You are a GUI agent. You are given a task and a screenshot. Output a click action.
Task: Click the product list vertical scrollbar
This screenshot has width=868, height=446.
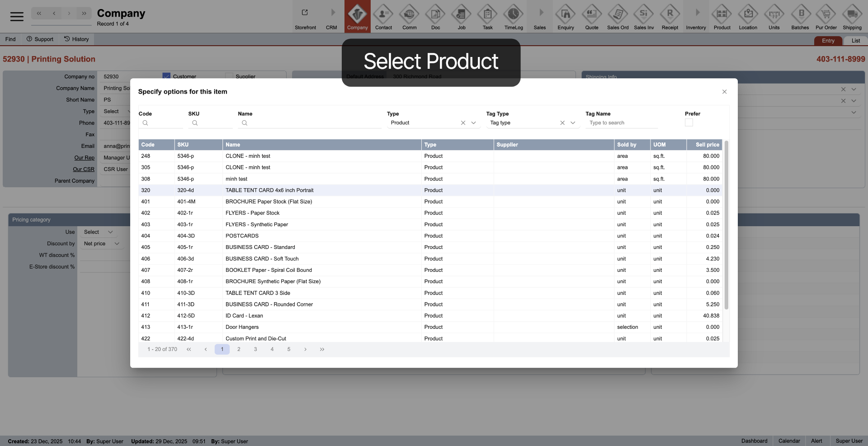coord(726,226)
